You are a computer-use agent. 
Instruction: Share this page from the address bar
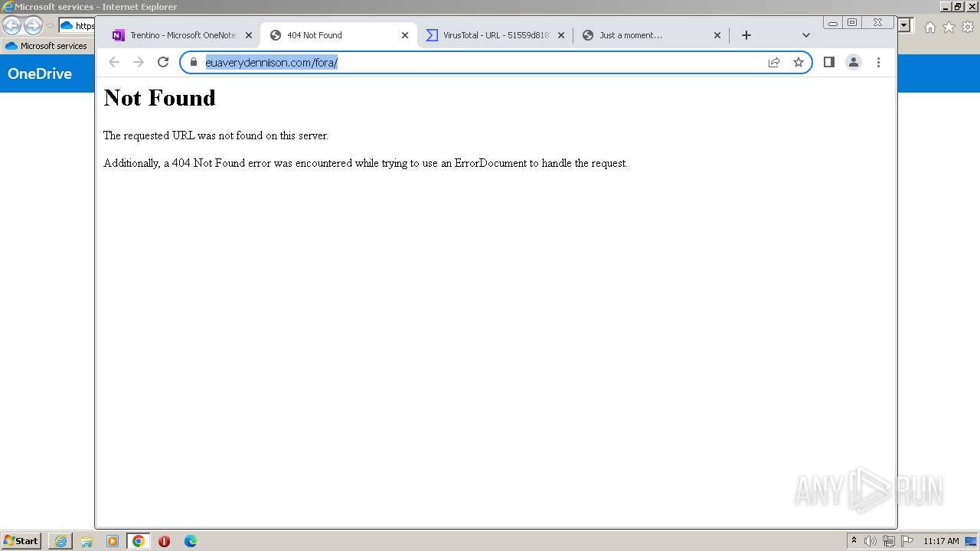(774, 62)
